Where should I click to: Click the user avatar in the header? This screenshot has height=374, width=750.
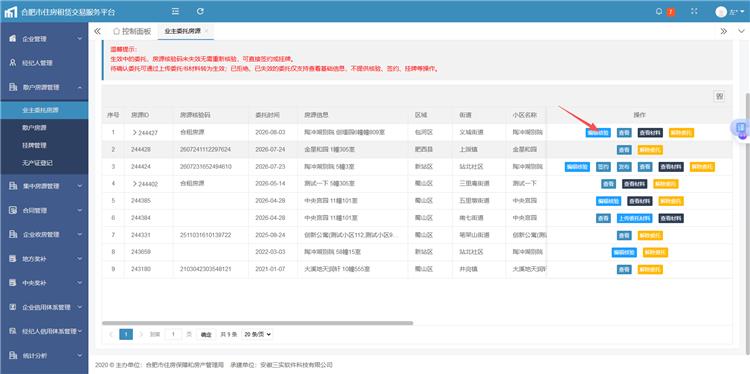(721, 12)
